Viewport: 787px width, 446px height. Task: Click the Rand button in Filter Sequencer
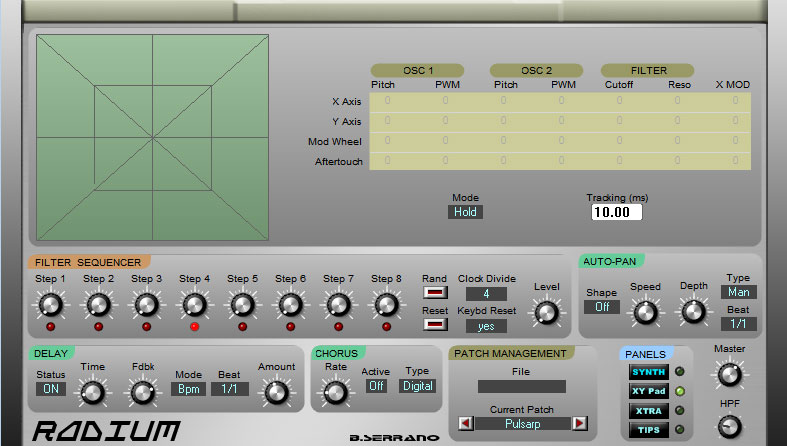click(x=435, y=293)
